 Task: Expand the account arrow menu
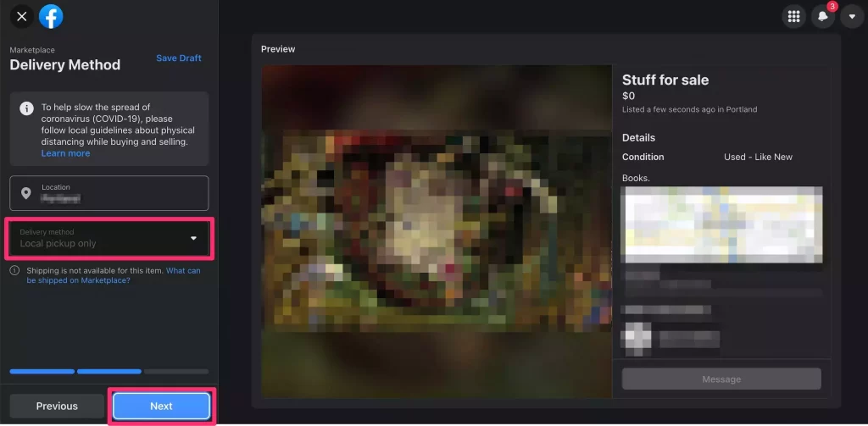point(852,16)
